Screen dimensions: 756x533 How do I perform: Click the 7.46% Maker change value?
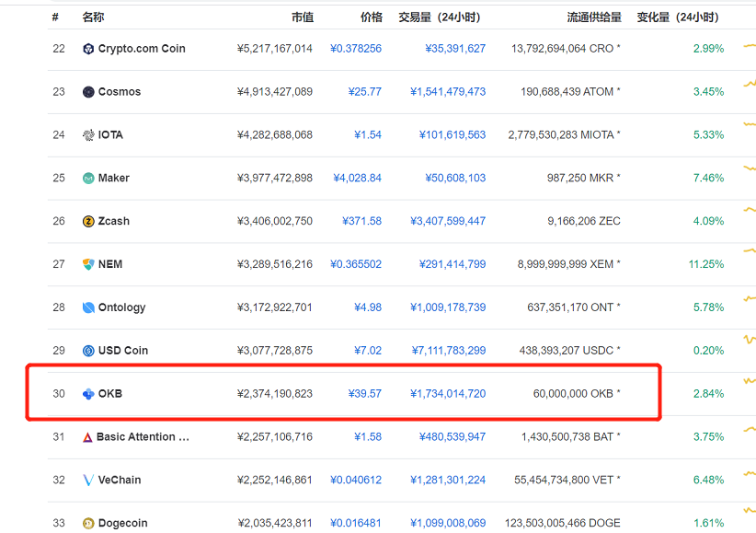tap(709, 179)
